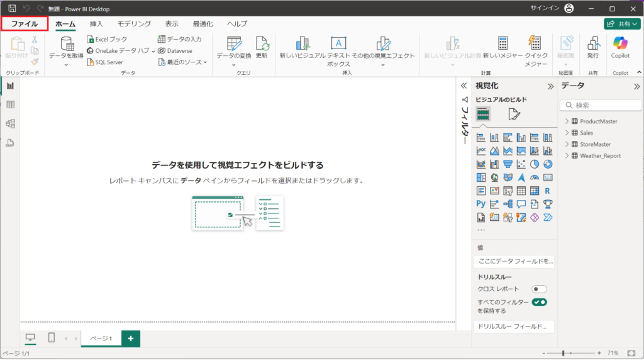Open the Copilot ribbon button

click(620, 48)
